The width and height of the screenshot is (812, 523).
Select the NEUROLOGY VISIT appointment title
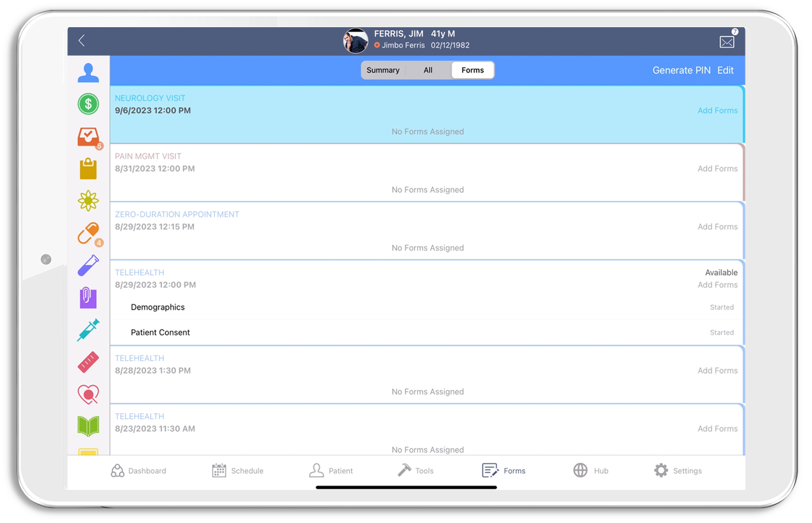coord(150,98)
